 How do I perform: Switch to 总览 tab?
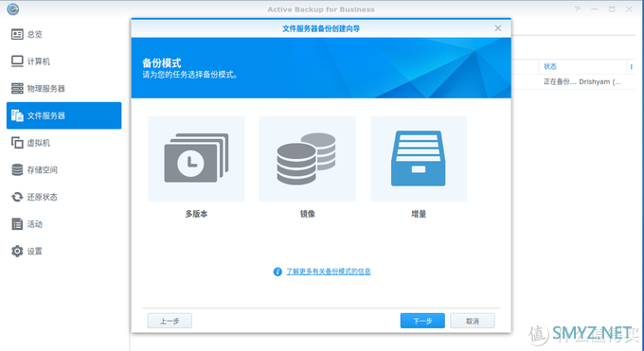(x=64, y=34)
